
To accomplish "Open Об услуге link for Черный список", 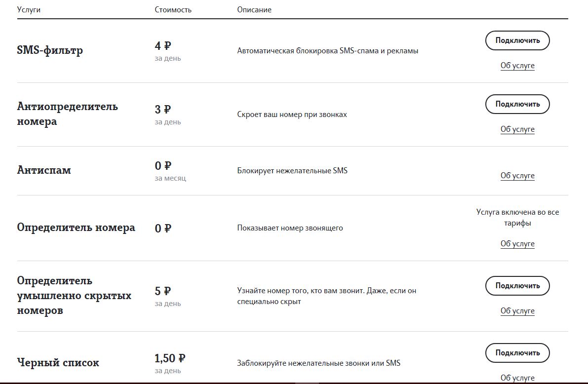I will pos(517,378).
